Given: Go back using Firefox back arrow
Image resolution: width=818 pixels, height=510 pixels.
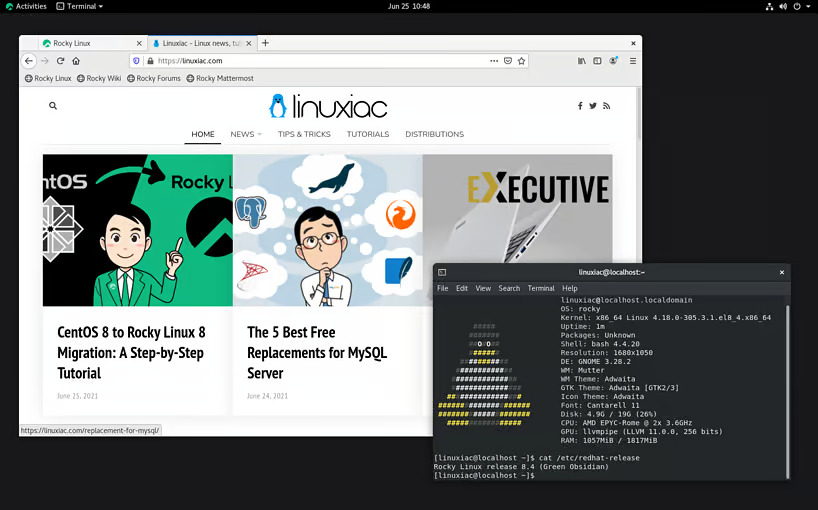Looking at the screenshot, I should 29,61.
